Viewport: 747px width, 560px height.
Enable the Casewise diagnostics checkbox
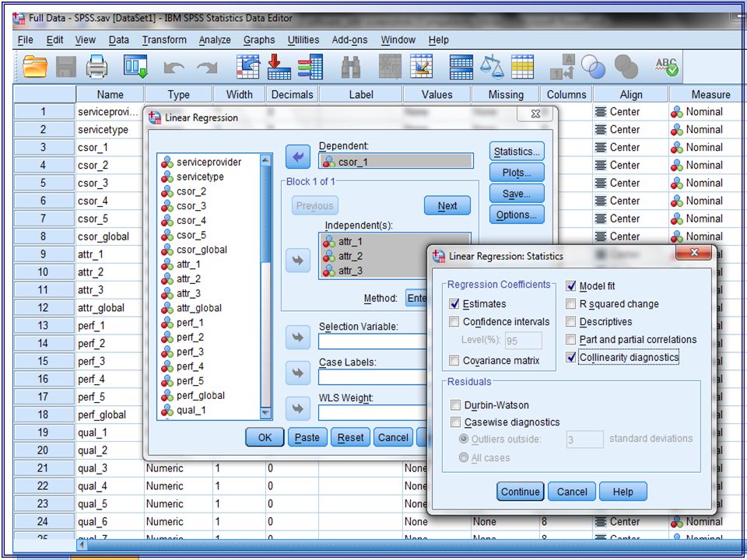tap(455, 422)
